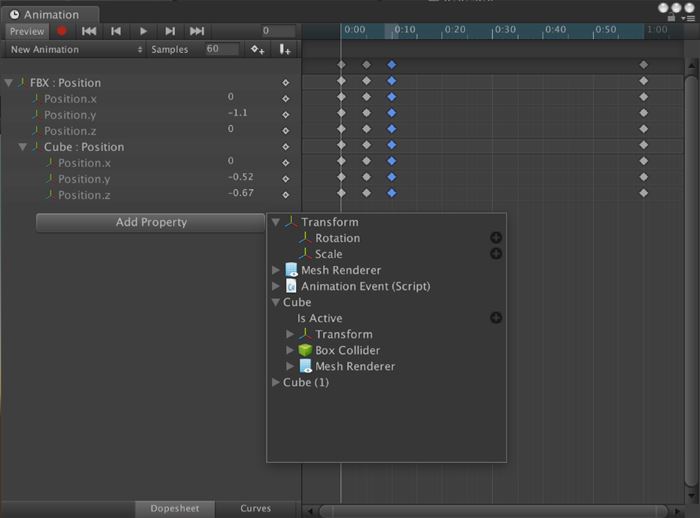Step to the previous keyframe
700x518 pixels.
(x=116, y=31)
